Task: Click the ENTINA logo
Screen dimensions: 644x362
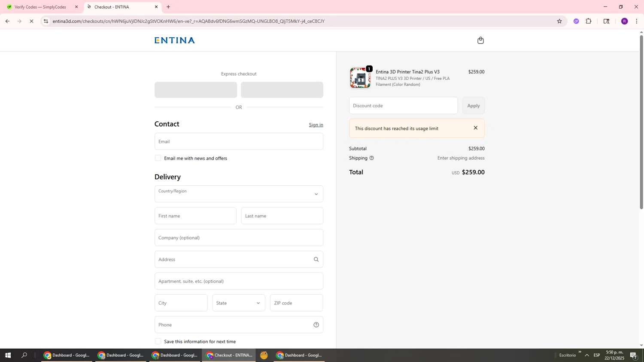Action: coord(175,40)
